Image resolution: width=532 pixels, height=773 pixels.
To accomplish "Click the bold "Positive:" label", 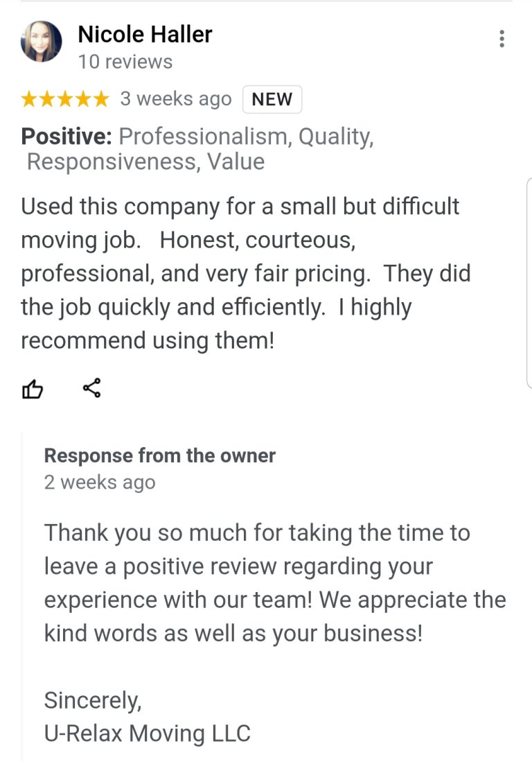I will point(66,137).
